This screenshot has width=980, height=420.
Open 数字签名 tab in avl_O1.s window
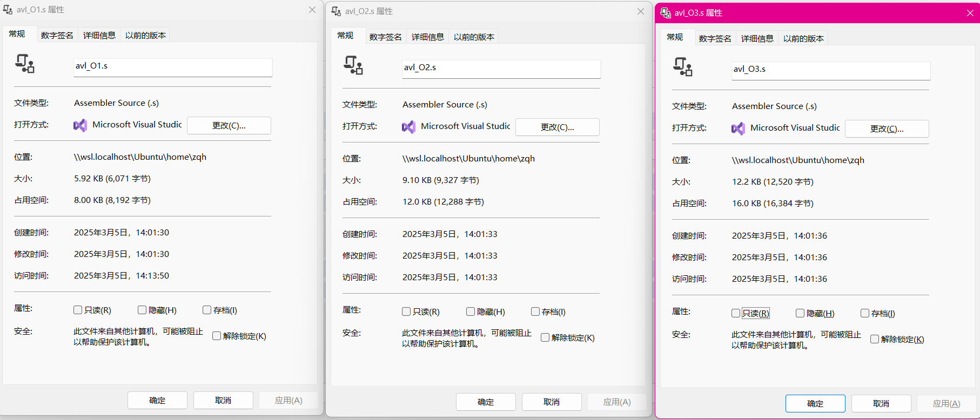click(x=57, y=35)
